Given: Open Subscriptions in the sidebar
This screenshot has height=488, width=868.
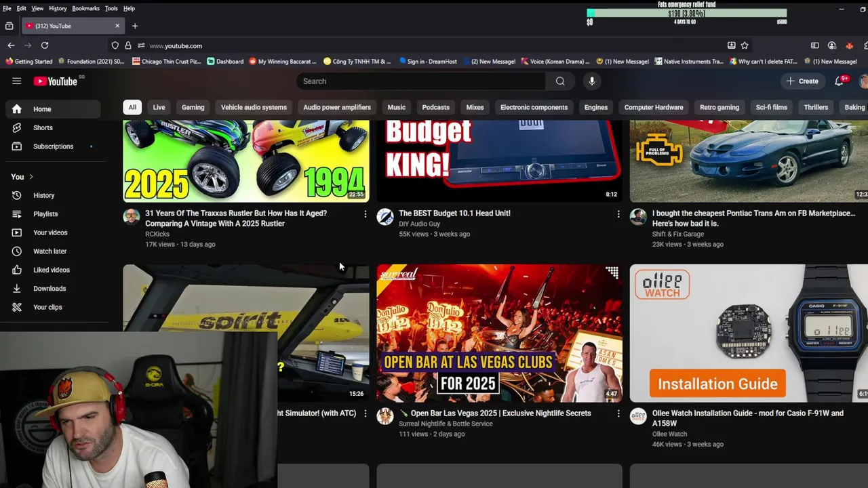Looking at the screenshot, I should pyautogui.click(x=54, y=146).
